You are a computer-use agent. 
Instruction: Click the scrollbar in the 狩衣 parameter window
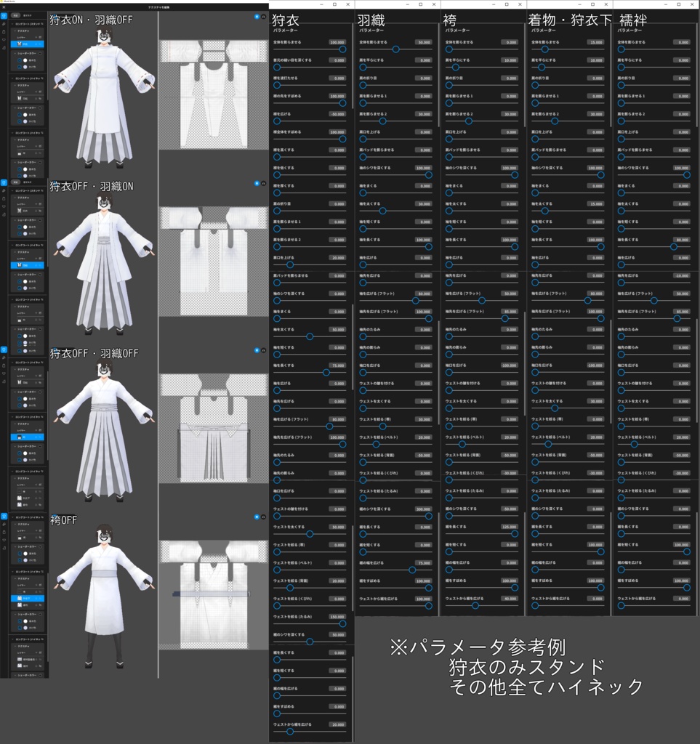point(352,66)
